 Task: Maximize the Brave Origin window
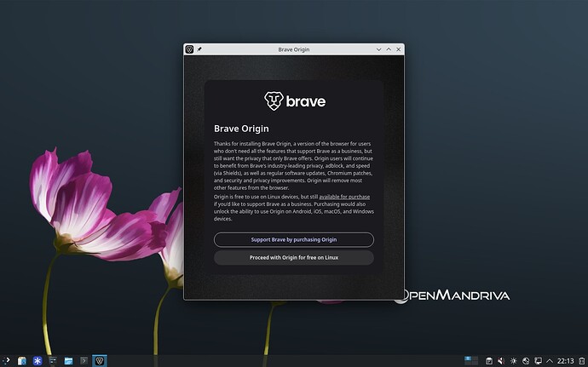pyautogui.click(x=389, y=49)
